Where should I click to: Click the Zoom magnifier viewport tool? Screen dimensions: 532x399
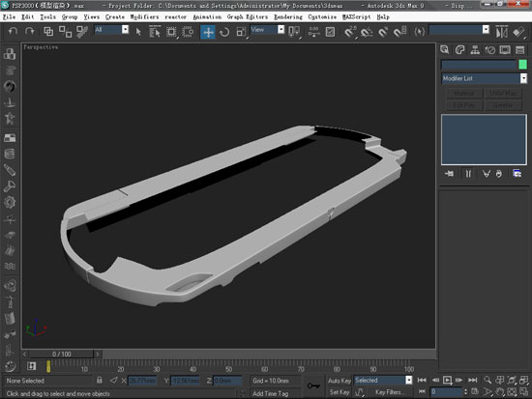488,380
